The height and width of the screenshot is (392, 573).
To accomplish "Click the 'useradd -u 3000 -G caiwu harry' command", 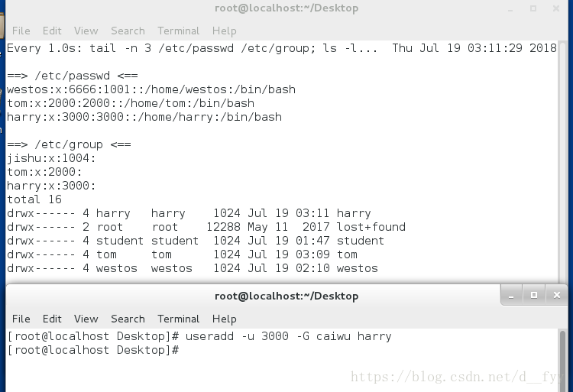I will click(288, 336).
